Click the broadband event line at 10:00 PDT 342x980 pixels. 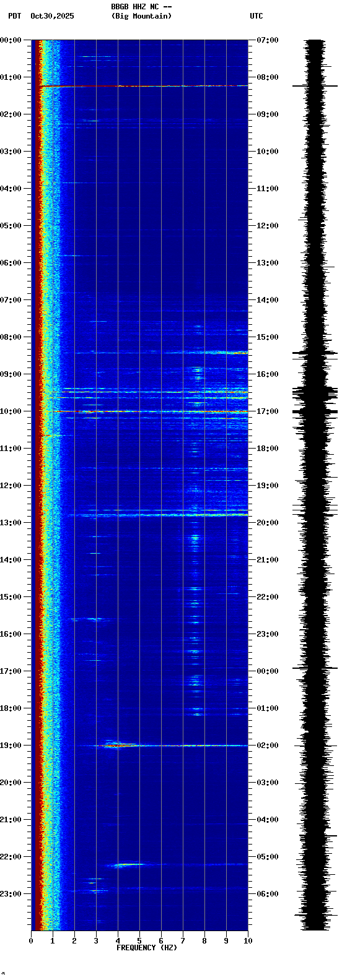point(152,411)
